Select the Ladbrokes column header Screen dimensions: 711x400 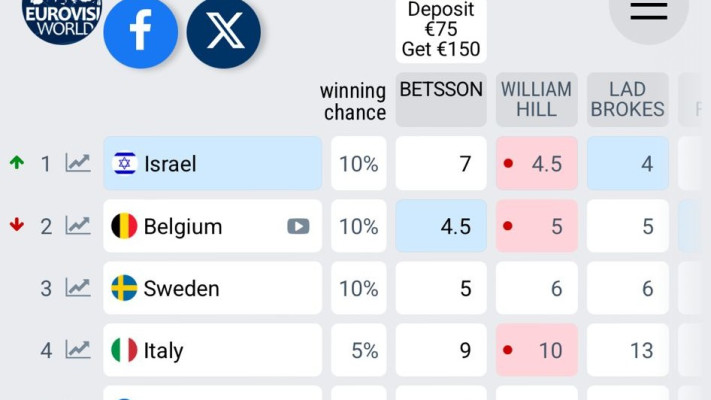[x=627, y=99]
